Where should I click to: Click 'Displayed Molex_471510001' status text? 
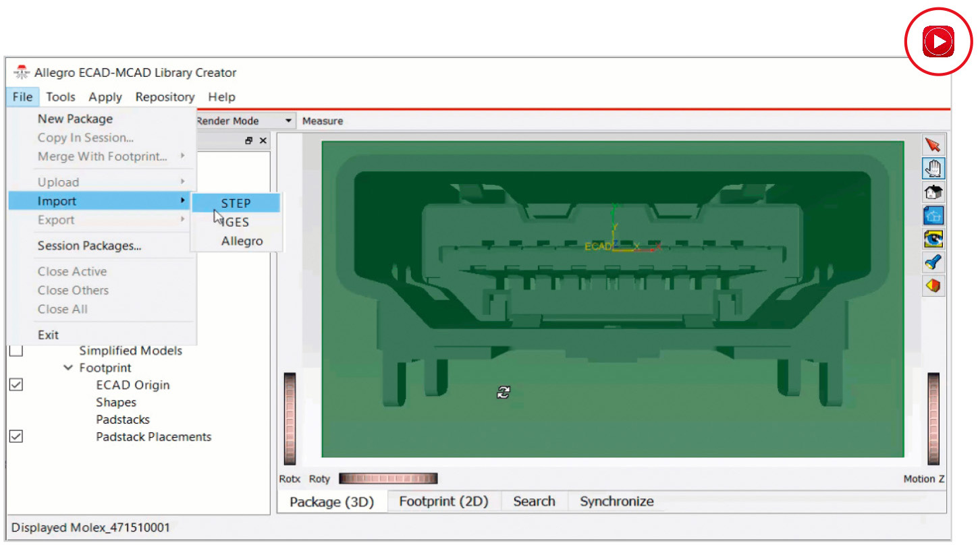tap(90, 527)
